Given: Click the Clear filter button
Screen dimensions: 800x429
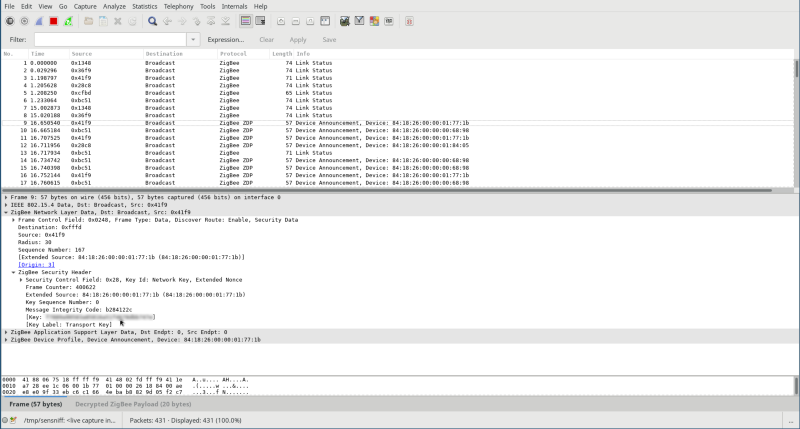Looking at the screenshot, I should coord(266,40).
